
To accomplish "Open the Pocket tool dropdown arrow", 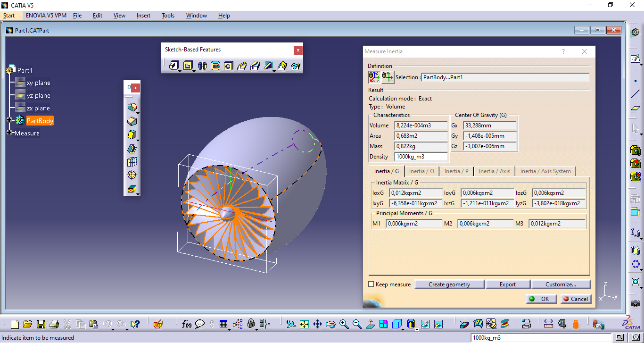I will tap(194, 70).
